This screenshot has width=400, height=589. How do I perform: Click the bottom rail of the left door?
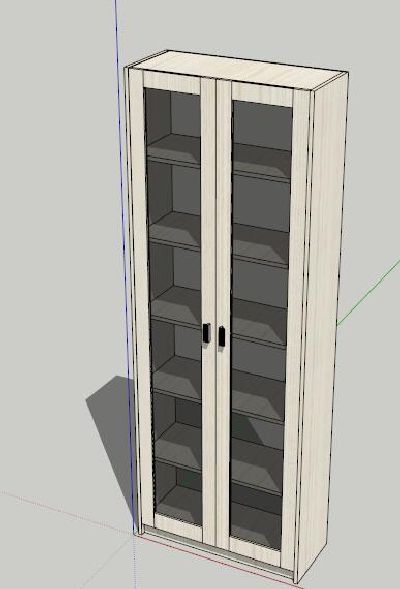coord(179,527)
